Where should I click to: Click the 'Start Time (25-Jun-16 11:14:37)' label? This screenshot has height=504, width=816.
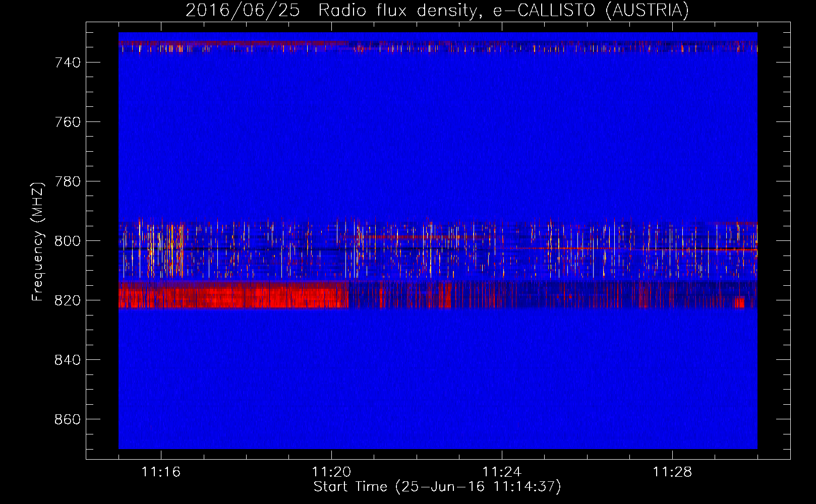pyautogui.click(x=437, y=487)
